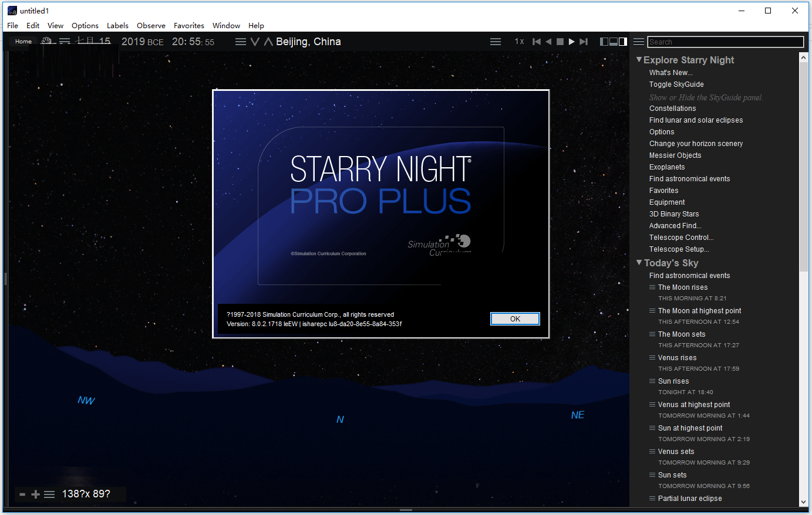This screenshot has width=812, height=515.
Task: Click Toggle SkyGuide link
Action: 676,84
